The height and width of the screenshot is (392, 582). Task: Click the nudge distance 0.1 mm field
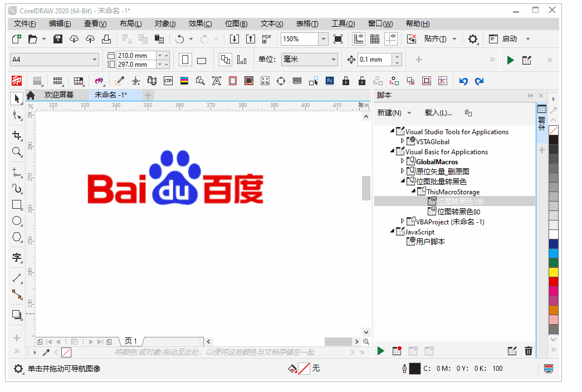click(374, 60)
